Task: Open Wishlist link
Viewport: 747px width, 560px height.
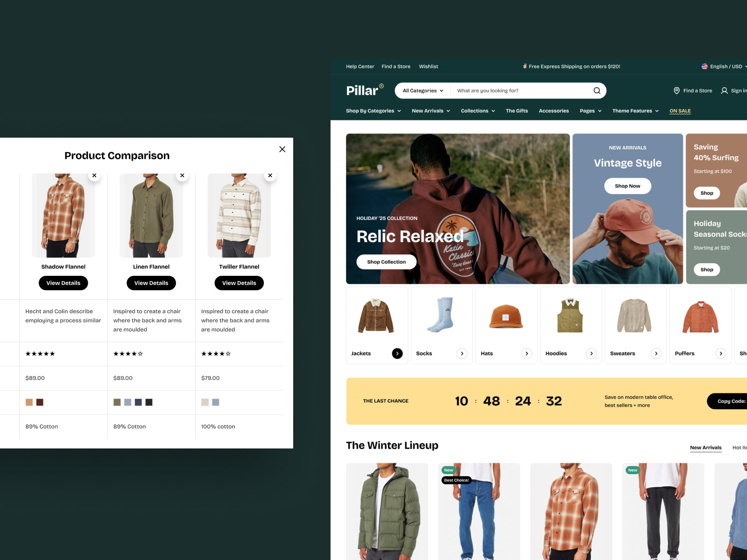Action: 429,66
